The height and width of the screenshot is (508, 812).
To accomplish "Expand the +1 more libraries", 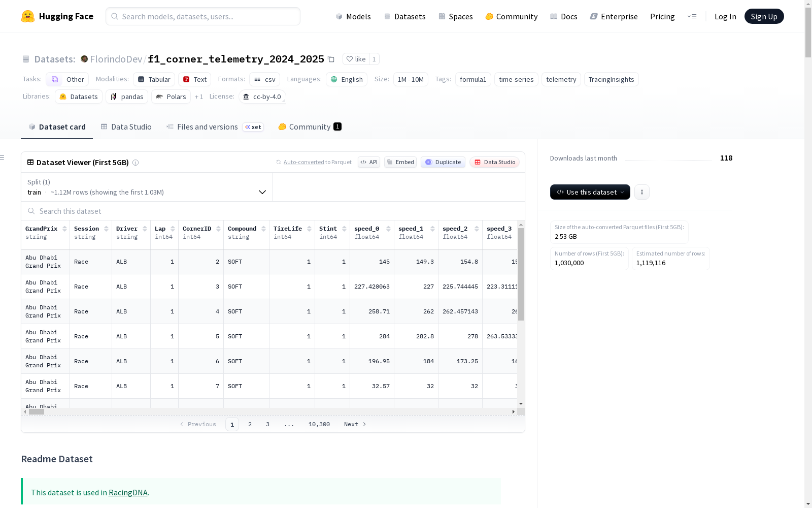I will click(x=199, y=97).
